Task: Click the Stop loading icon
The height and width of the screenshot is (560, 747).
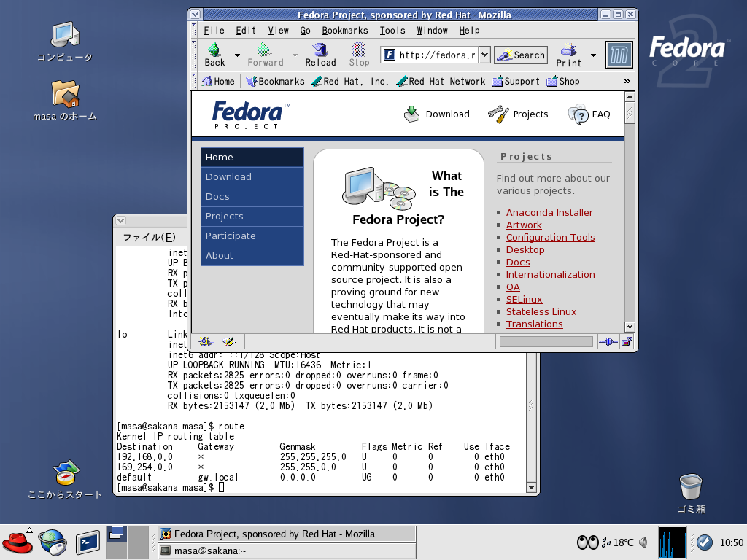Action: pos(358,50)
